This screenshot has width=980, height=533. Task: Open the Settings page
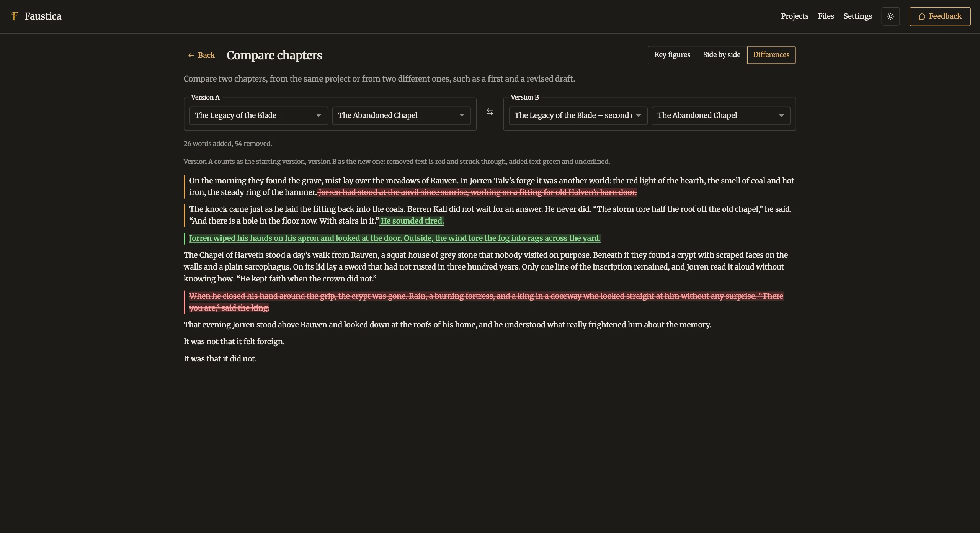pos(857,16)
